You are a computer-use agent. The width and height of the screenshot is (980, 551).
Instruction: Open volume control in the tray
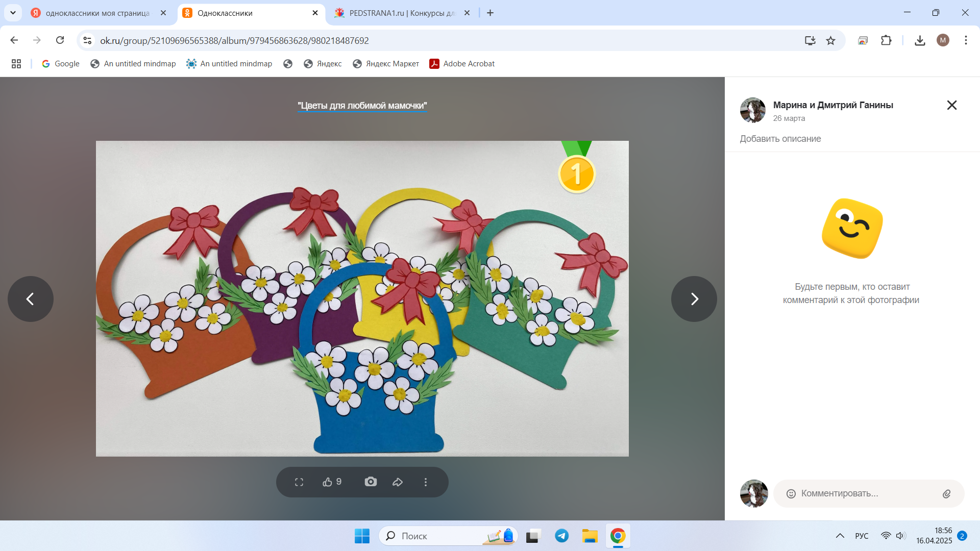click(x=901, y=536)
